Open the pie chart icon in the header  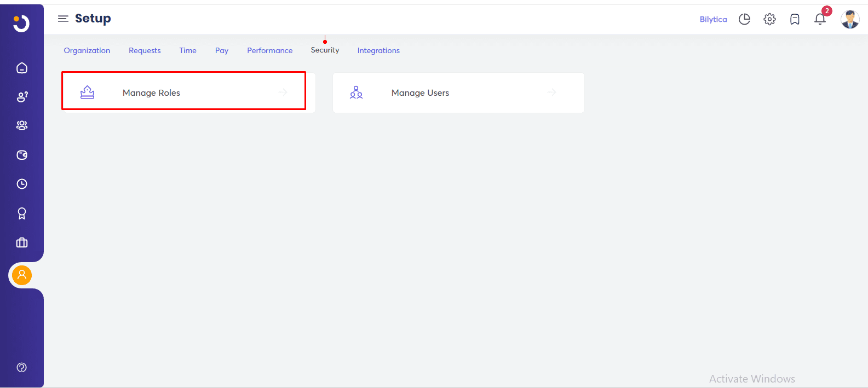tap(744, 19)
